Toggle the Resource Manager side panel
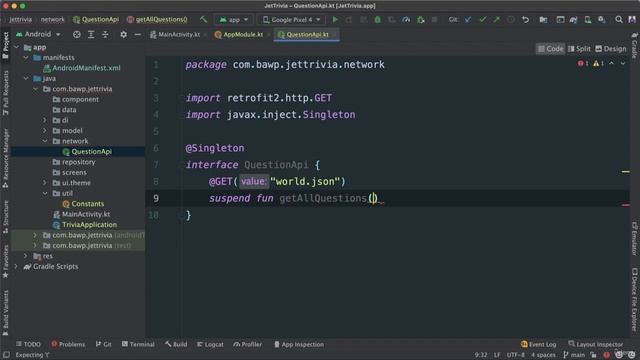640x360 pixels. 6,158
